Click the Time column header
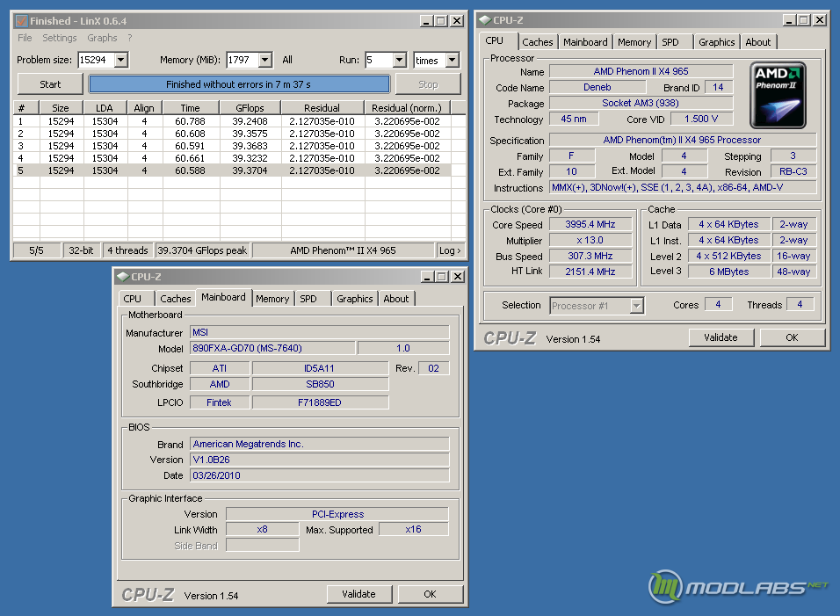 tap(190, 108)
